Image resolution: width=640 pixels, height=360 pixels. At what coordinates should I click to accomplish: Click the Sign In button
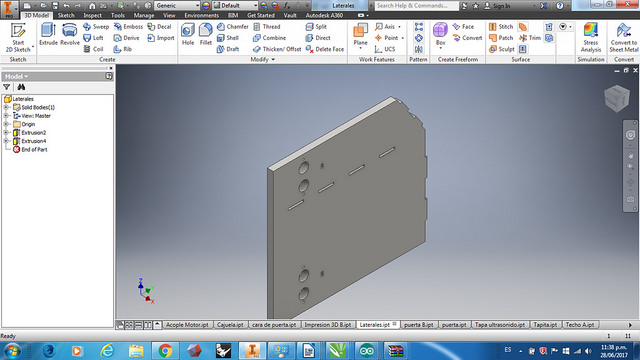[497, 6]
